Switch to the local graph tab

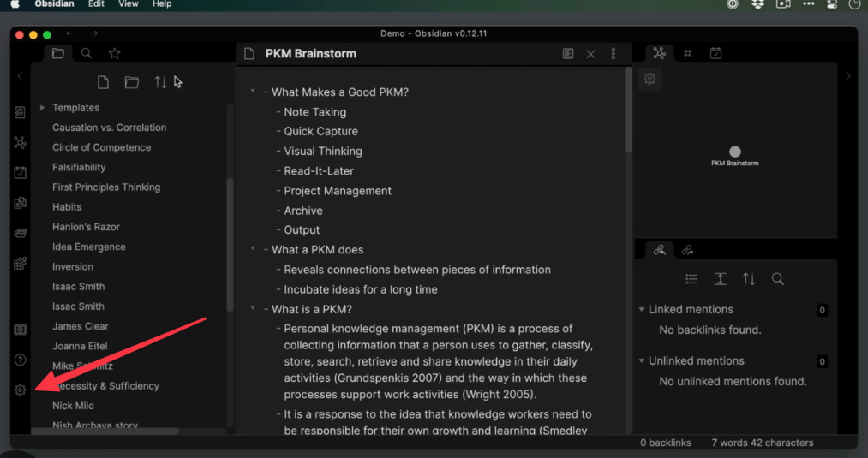click(x=659, y=53)
